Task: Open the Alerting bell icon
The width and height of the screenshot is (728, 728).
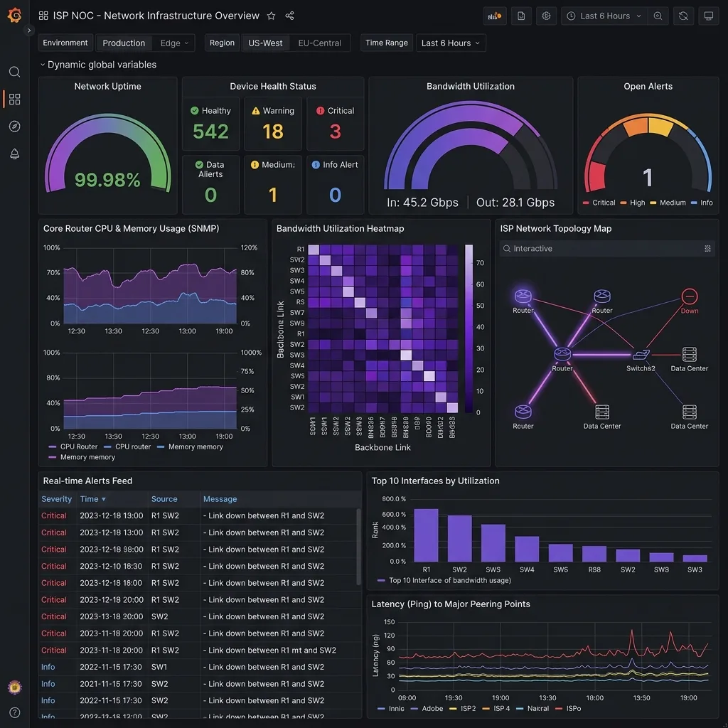Action: 14,154
